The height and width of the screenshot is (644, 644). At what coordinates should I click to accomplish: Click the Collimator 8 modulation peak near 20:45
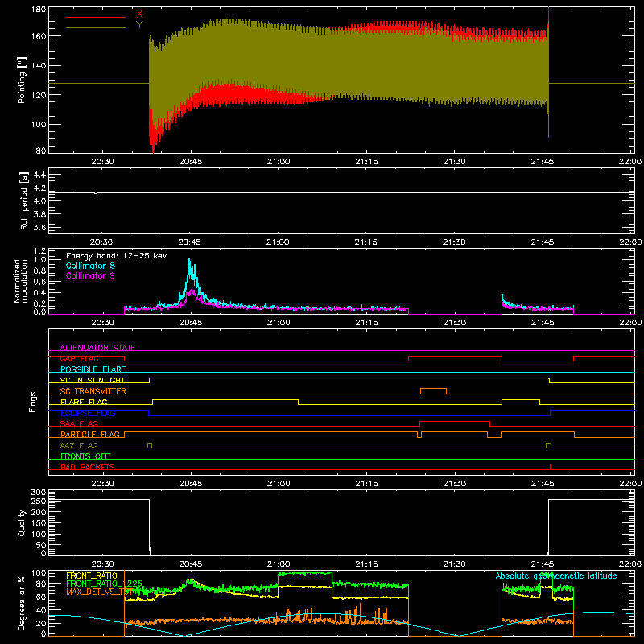(x=189, y=260)
